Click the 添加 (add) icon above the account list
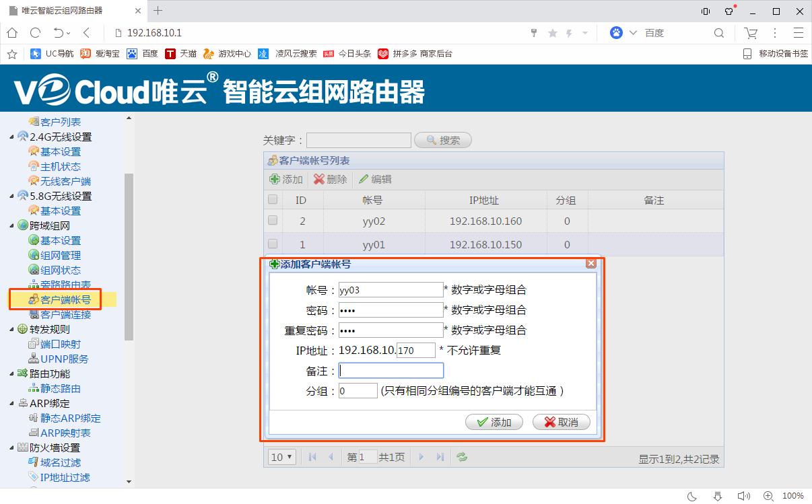812x504 pixels. click(x=286, y=179)
